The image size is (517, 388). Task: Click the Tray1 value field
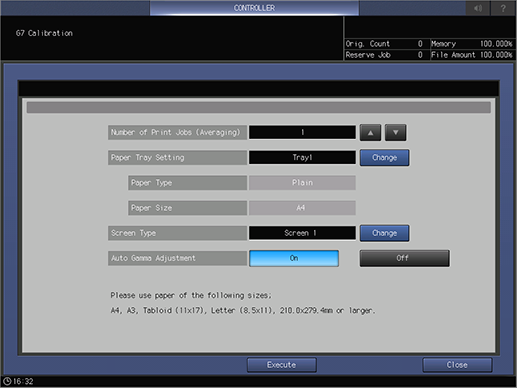302,157
